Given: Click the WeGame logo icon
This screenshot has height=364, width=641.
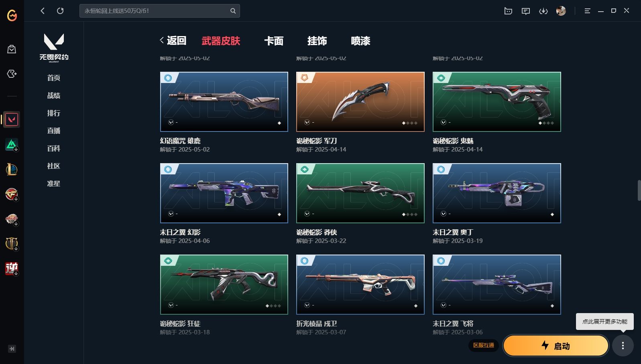Looking at the screenshot, I should (x=12, y=16).
